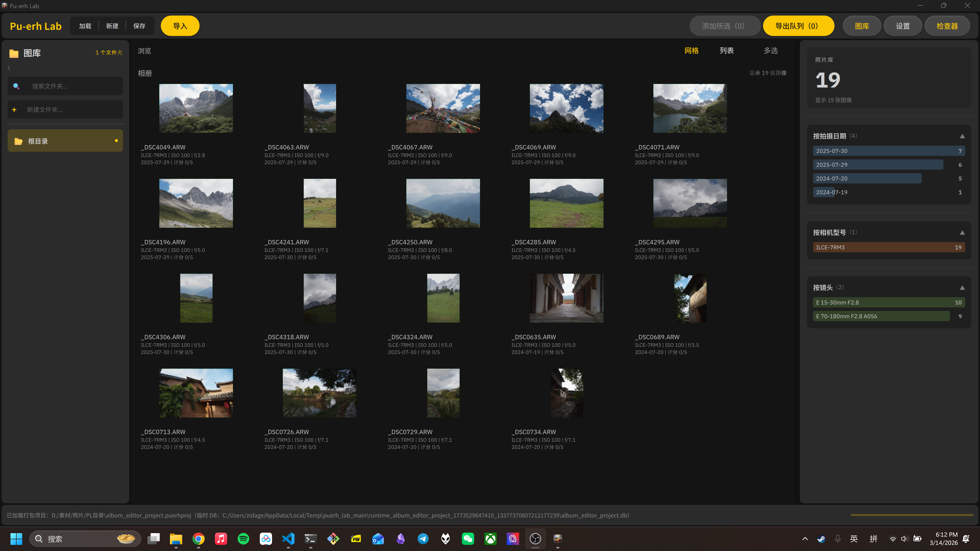980x551 pixels.
Task: Open Telegram from the taskbar
Action: coord(423,539)
